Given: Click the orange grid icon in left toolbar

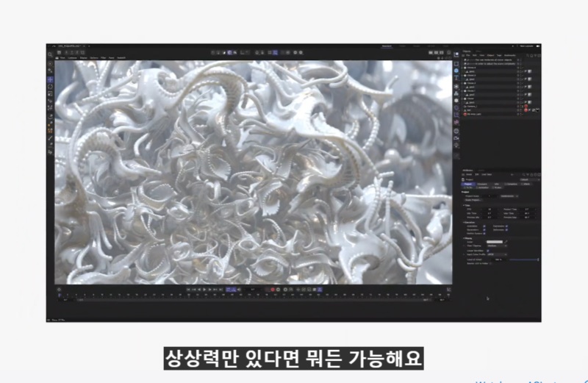Looking at the screenshot, I should click(50, 131).
